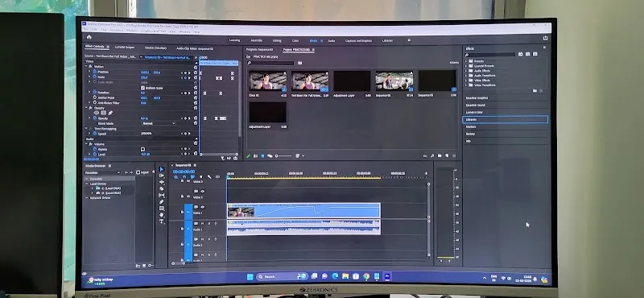Screen dimensions: 644x298
Task: Open the Essential Graphics panel
Action: (x=477, y=97)
